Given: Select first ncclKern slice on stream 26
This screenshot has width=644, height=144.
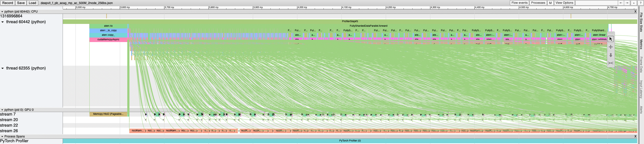Looking at the screenshot, I should (138, 131).
